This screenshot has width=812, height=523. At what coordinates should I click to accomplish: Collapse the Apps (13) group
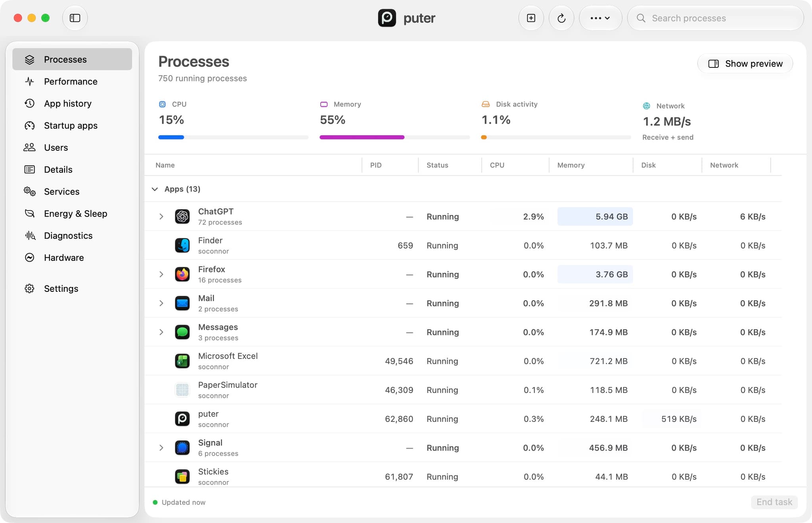(155, 189)
